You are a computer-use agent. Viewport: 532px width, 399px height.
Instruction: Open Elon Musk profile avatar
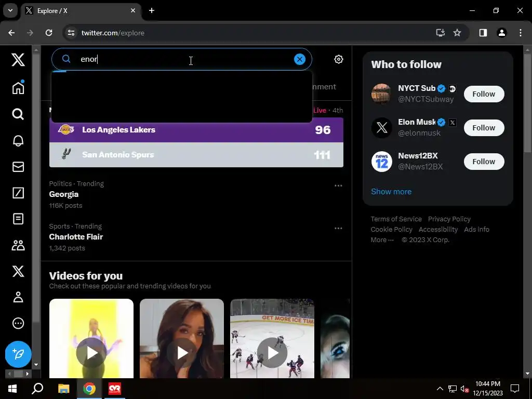(382, 128)
